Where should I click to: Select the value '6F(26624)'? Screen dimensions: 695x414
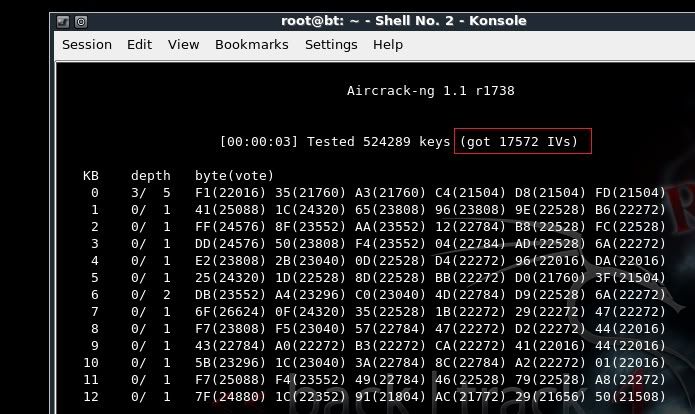(230, 312)
